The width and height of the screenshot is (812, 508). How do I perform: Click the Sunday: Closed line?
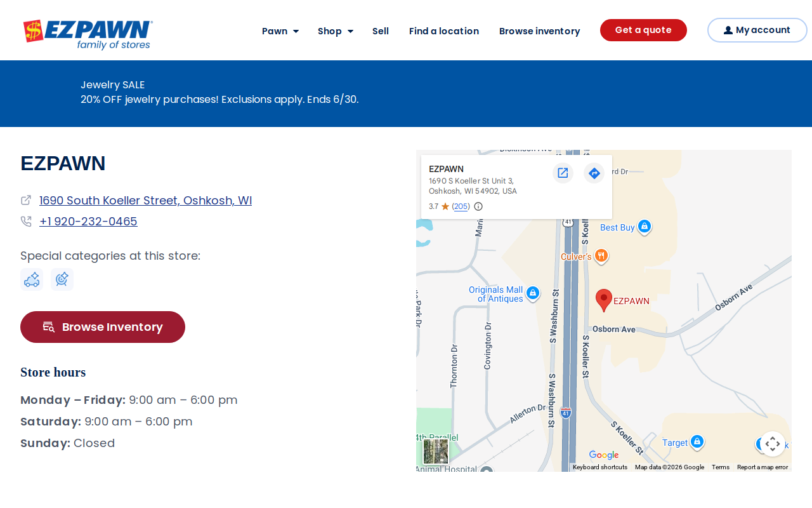(68, 443)
